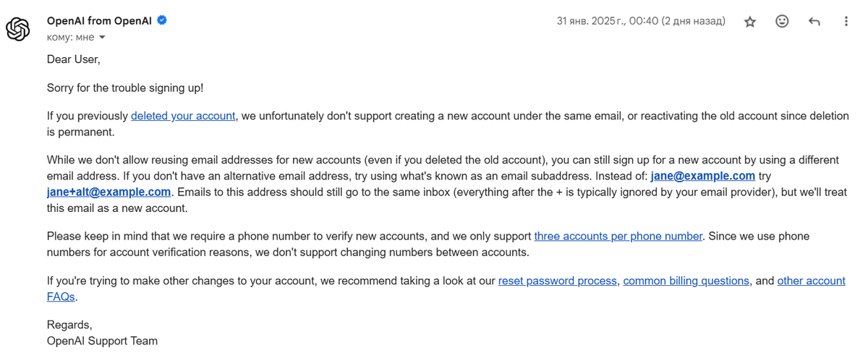Click the "OpenAI Support Team" signature line
The width and height of the screenshot is (868, 356).
102,340
